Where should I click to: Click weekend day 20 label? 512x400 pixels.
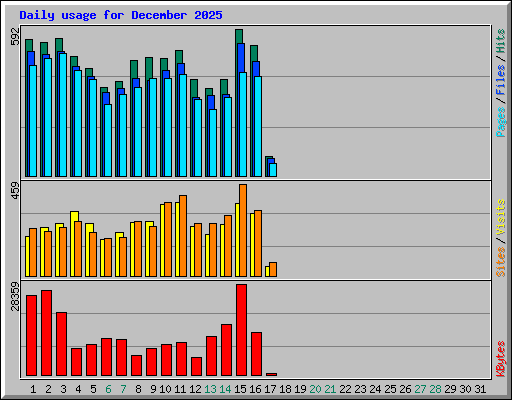click(x=315, y=389)
